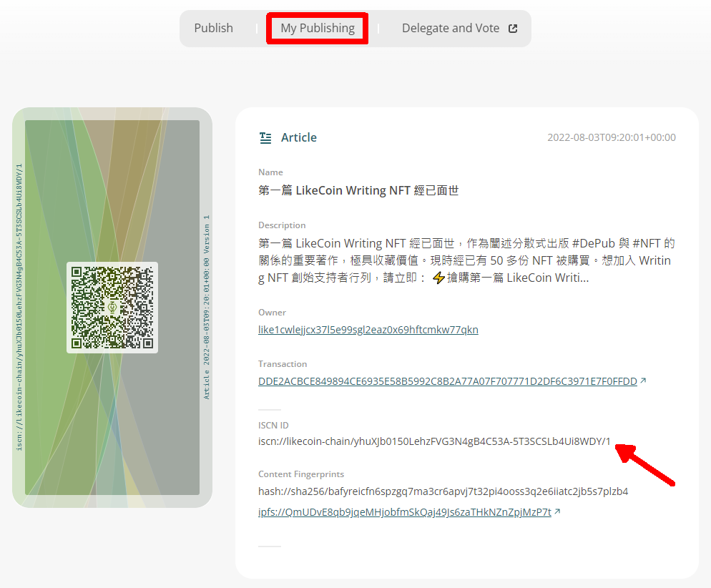Open the ipfs://QmUDvE8qb9 fingerprint link
711x588 pixels.
(404, 512)
